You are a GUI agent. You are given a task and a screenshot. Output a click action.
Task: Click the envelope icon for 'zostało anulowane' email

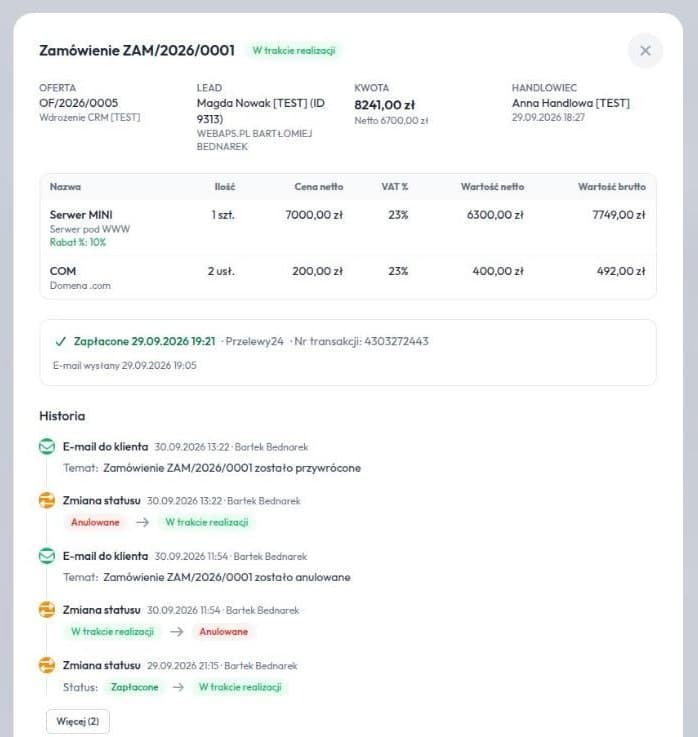pos(47,556)
